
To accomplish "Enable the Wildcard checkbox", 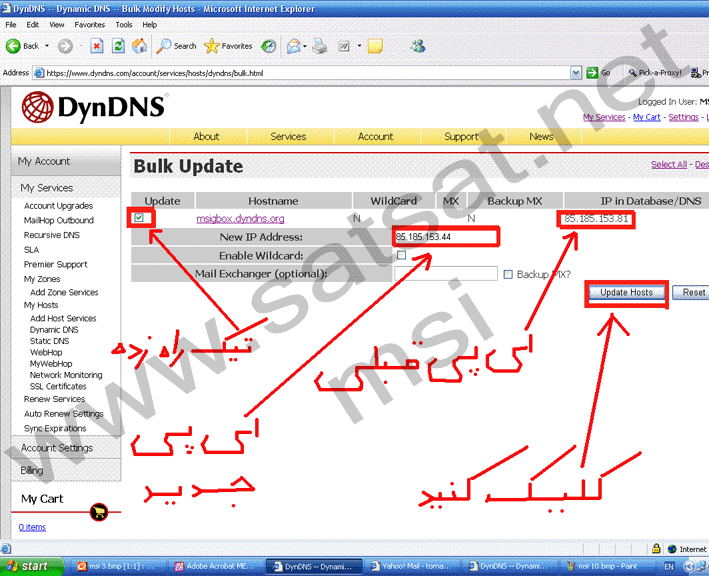I will [x=401, y=255].
